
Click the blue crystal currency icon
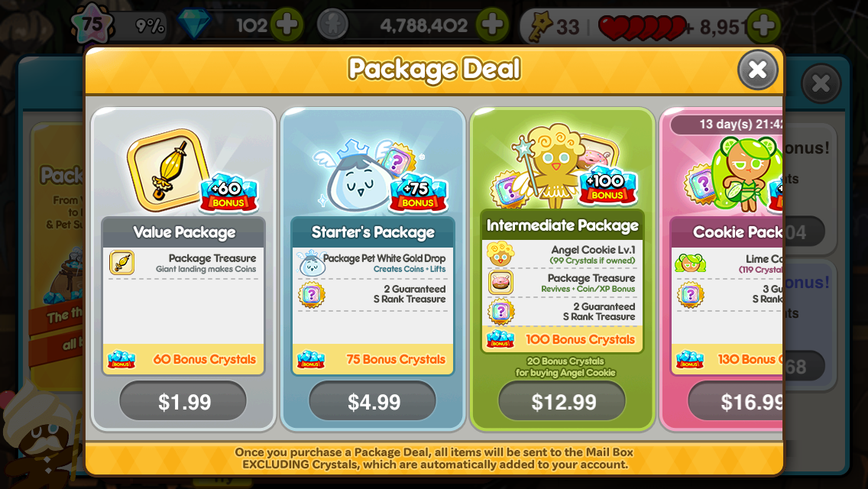[x=194, y=24]
